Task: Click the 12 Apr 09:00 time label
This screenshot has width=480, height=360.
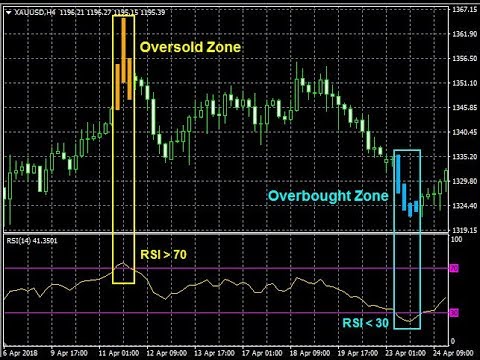Action: pyautogui.click(x=167, y=353)
